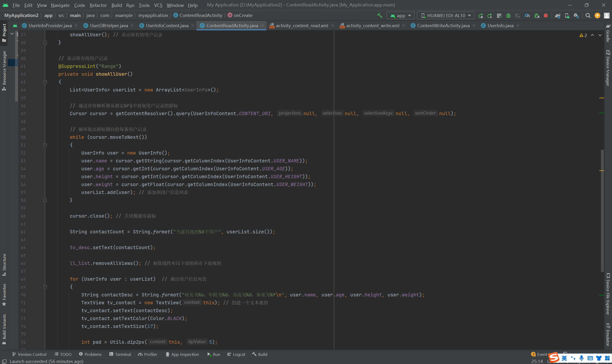Switch to the UserDBHelper.java tab
Viewport: 612px width, 364px height.
point(109,26)
